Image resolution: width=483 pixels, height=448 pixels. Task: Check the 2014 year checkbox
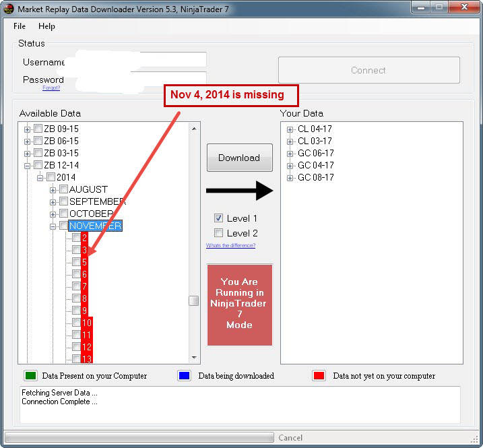tap(51, 177)
